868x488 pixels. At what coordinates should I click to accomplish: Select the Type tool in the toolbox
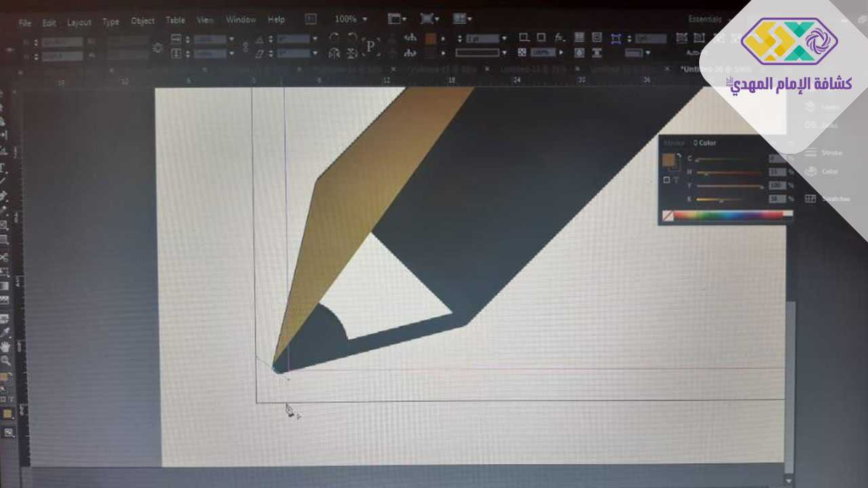click(3, 167)
